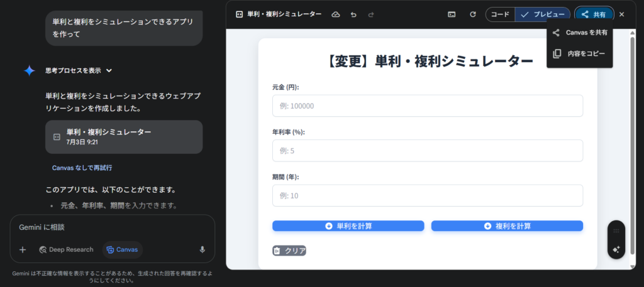Screen dimensions: 644x287
Task: Toggle the Canvas chip in prompt bar
Action: tap(123, 250)
